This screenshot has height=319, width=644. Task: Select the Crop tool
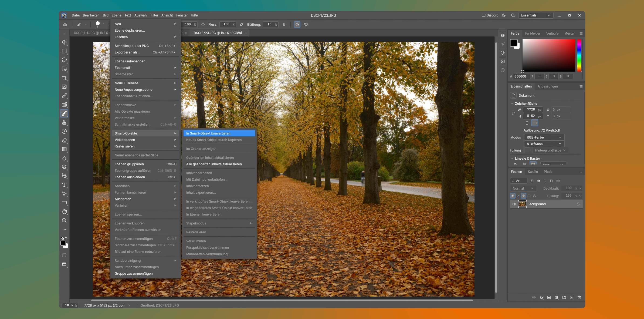coord(64,78)
